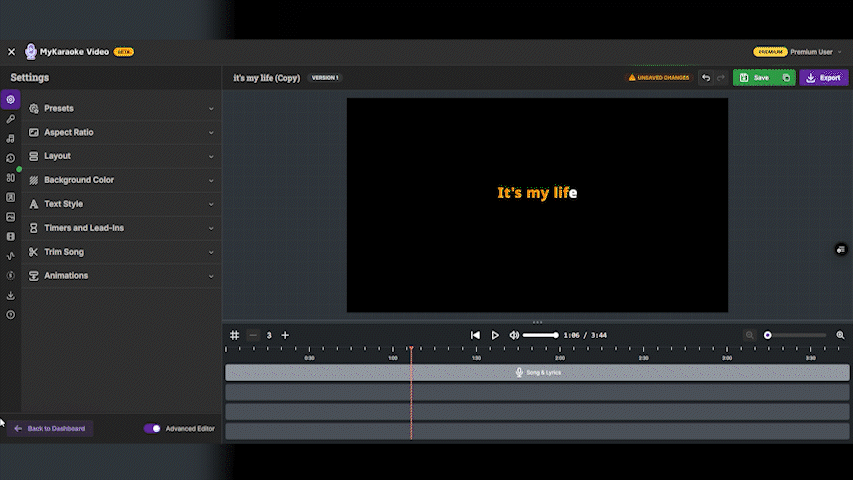Open the music note sidebar panel
The height and width of the screenshot is (480, 854).
(10, 138)
